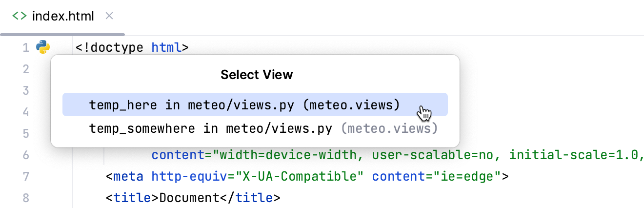The image size is (644, 208).
Task: Click line number 6 in gutter
Action: coord(26,155)
